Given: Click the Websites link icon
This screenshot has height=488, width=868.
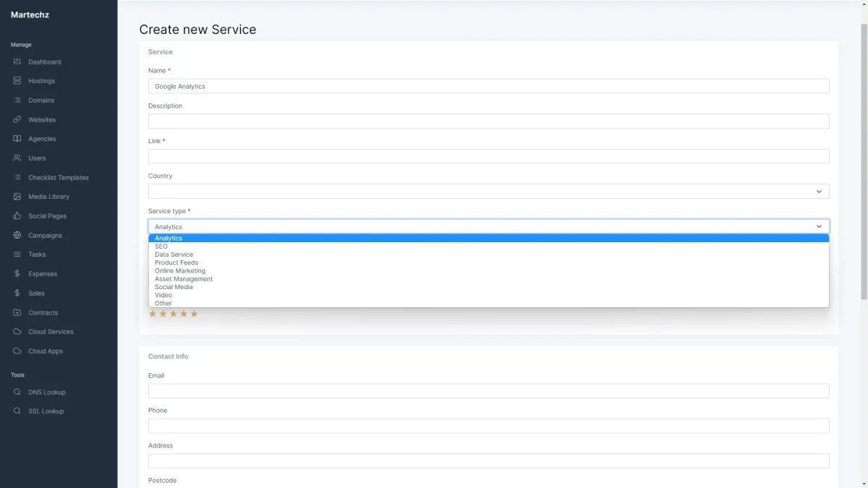Looking at the screenshot, I should coord(17,120).
